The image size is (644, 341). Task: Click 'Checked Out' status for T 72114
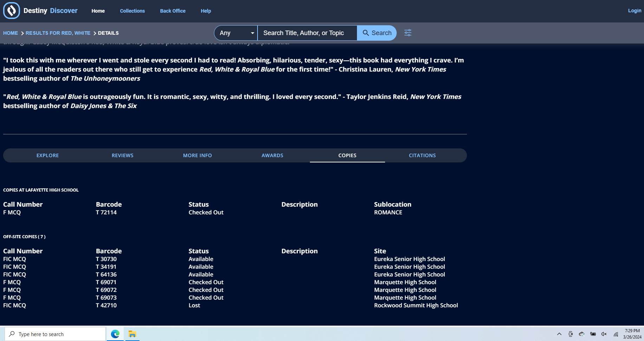(206, 212)
